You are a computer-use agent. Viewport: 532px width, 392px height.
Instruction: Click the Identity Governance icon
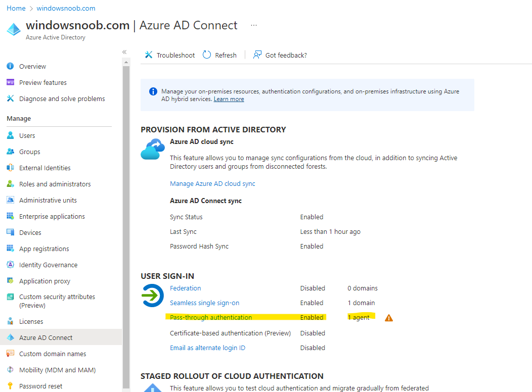tap(10, 265)
